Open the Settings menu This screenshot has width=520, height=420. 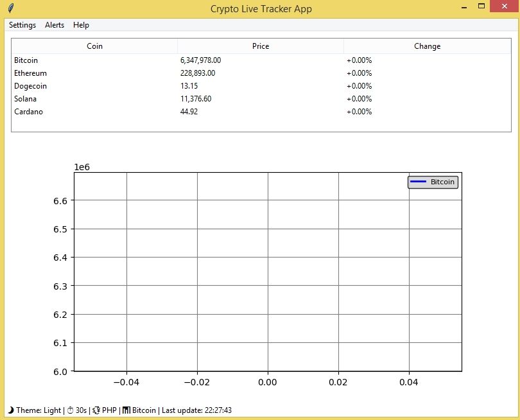22,25
